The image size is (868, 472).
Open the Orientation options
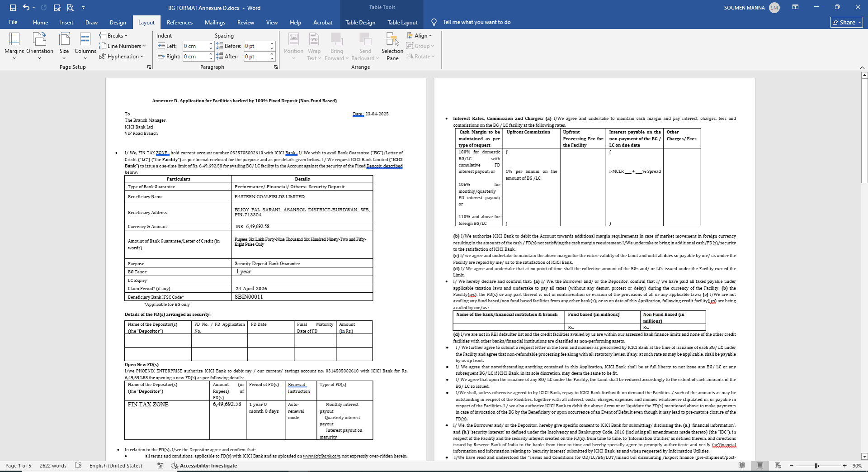[x=40, y=46]
